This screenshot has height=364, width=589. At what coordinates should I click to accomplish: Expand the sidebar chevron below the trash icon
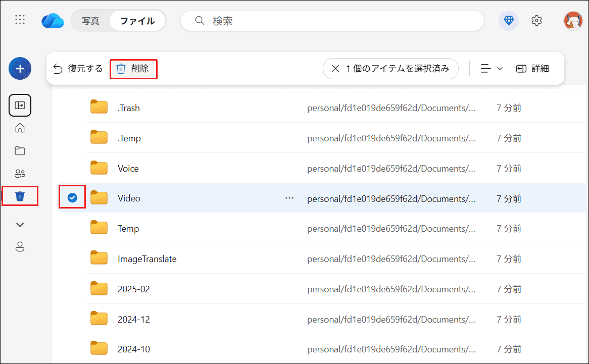point(20,224)
